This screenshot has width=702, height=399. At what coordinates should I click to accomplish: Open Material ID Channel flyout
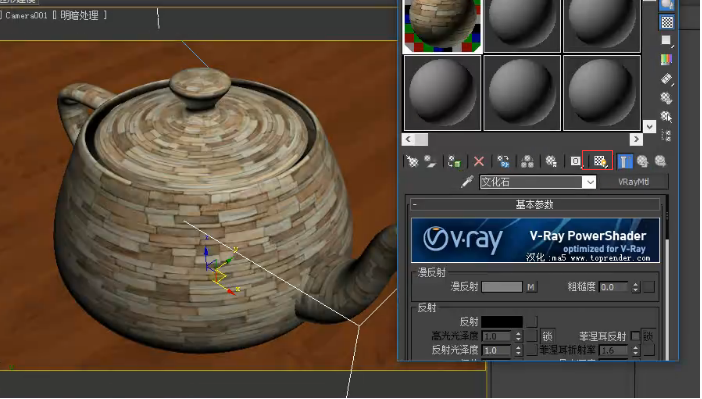pyautogui.click(x=576, y=161)
